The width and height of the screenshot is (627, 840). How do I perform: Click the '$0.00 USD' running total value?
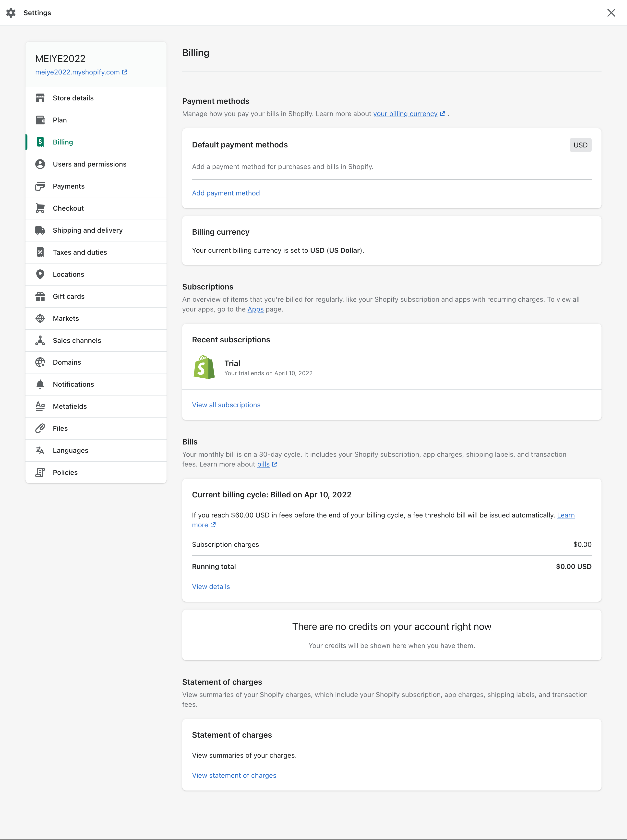[574, 566]
